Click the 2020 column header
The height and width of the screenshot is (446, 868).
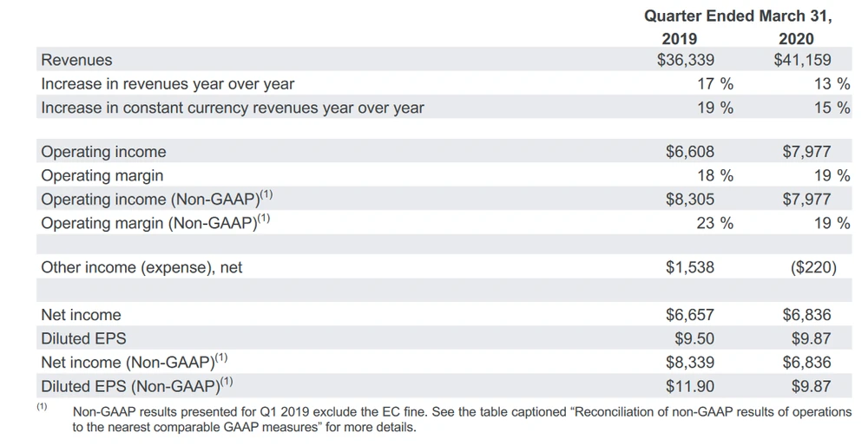point(796,39)
